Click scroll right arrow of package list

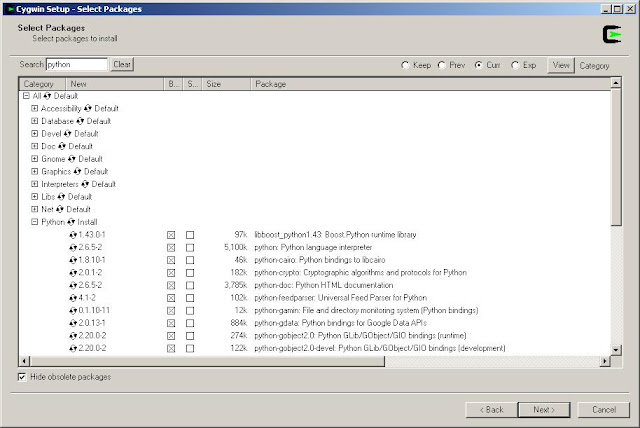click(605, 361)
